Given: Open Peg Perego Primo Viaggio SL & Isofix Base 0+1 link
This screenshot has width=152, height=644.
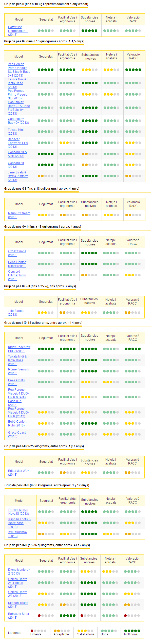Looking at the screenshot, I should coord(19,70).
